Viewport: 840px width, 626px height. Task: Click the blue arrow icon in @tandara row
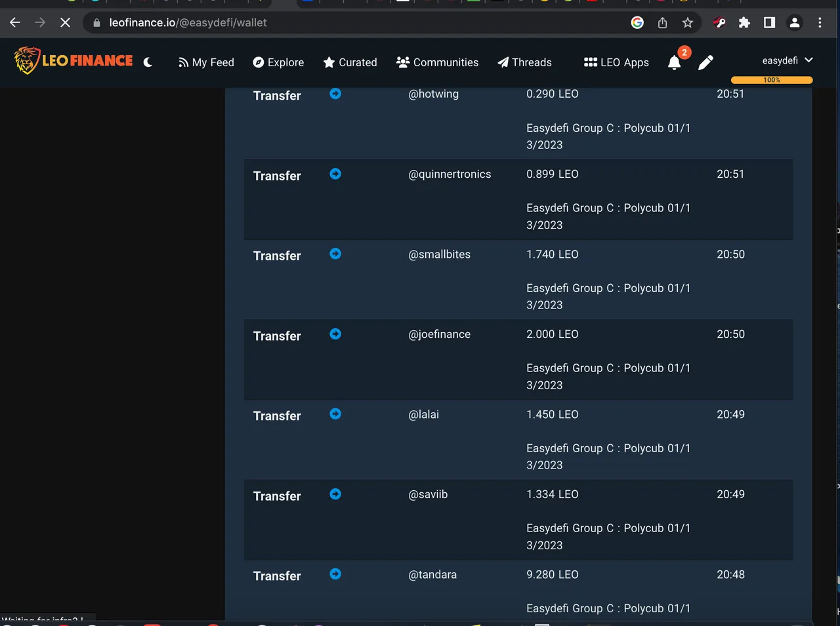point(335,574)
